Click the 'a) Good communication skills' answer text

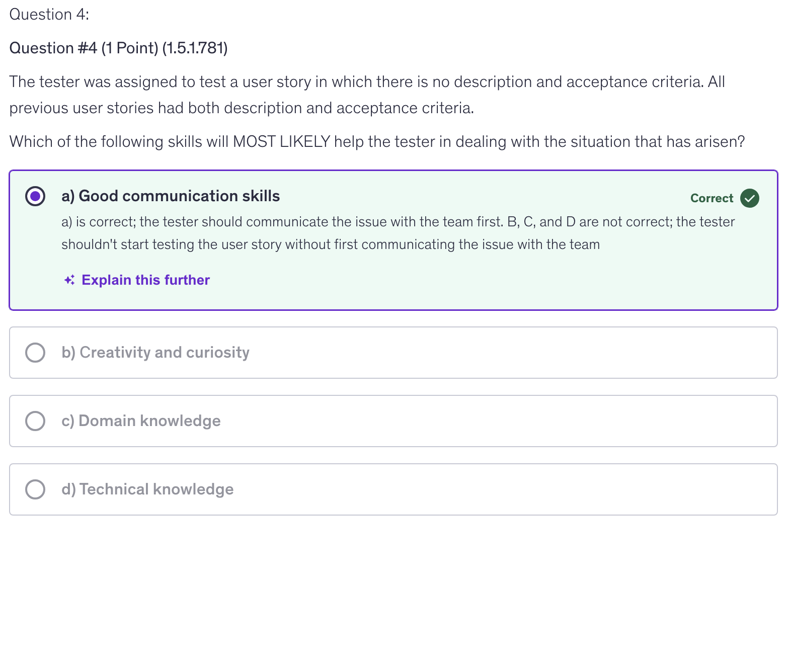point(171,196)
